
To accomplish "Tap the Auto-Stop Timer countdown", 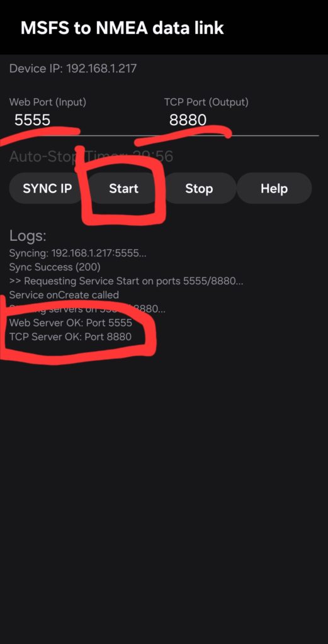I will pos(91,157).
